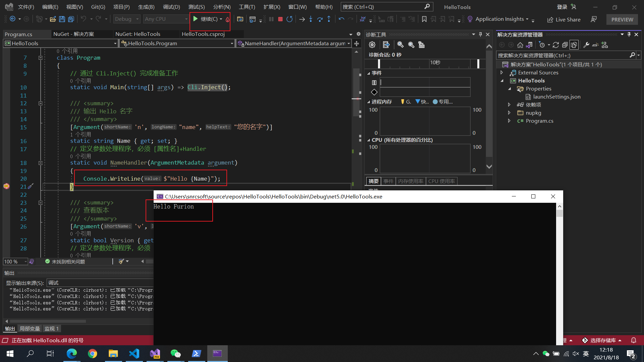Click the Hot Reload flame icon
This screenshot has width=644, height=362.
click(x=227, y=19)
